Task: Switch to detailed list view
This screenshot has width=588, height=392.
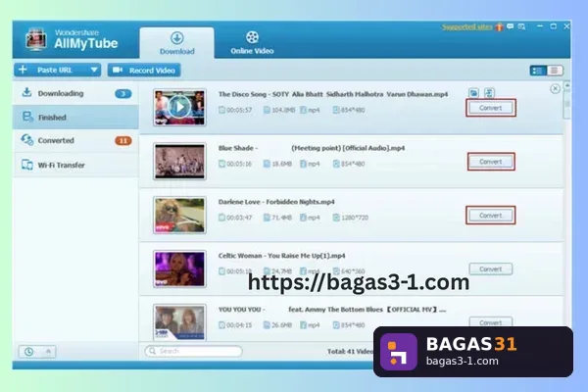Action: (x=538, y=71)
